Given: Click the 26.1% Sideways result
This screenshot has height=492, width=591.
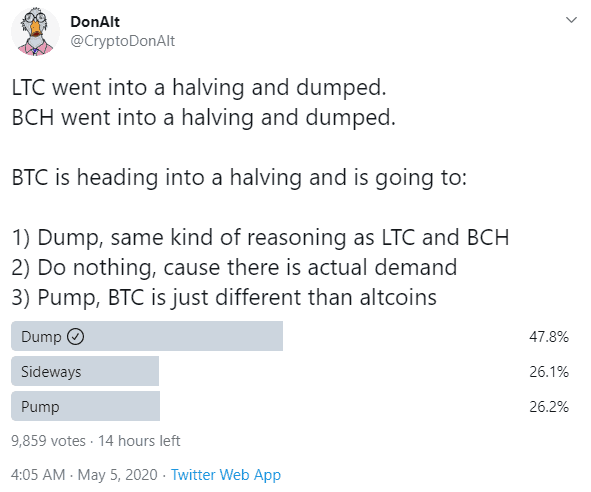Looking at the screenshot, I should pyautogui.click(x=549, y=372).
